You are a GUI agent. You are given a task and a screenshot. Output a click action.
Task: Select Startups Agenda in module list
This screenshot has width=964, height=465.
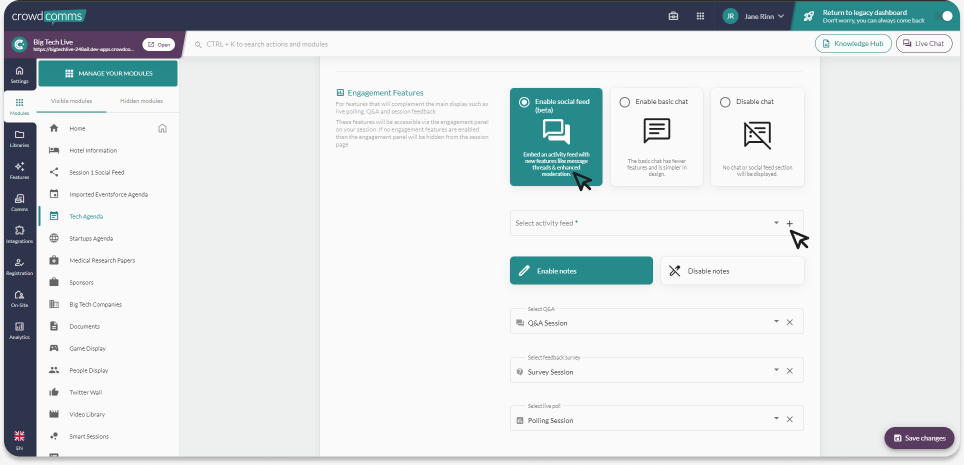coord(91,238)
